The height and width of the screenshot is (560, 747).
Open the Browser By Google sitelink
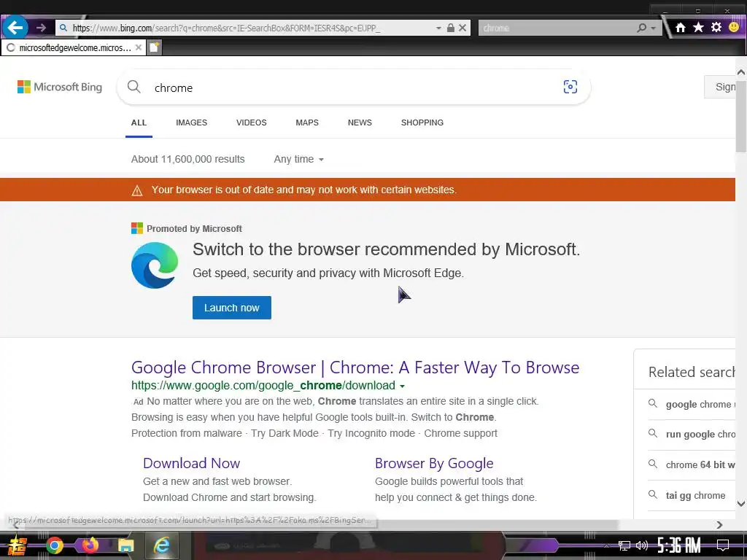click(434, 463)
